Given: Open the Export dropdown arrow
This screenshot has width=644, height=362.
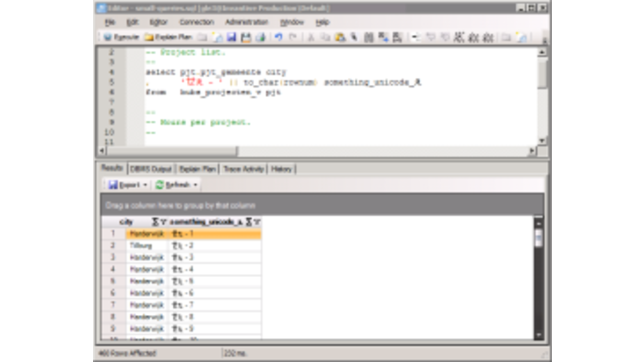Looking at the screenshot, I should (x=145, y=184).
